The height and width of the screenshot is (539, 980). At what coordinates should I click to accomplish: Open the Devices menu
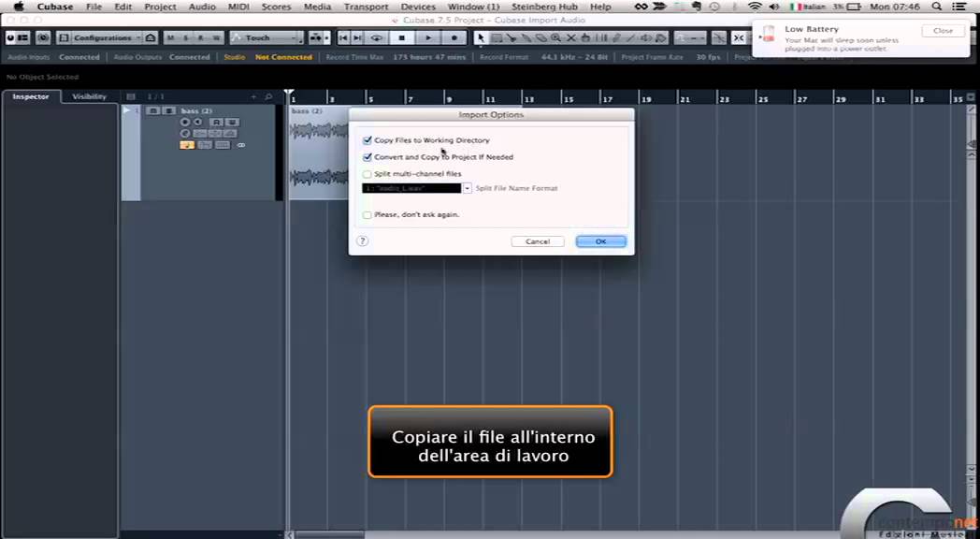(x=418, y=7)
